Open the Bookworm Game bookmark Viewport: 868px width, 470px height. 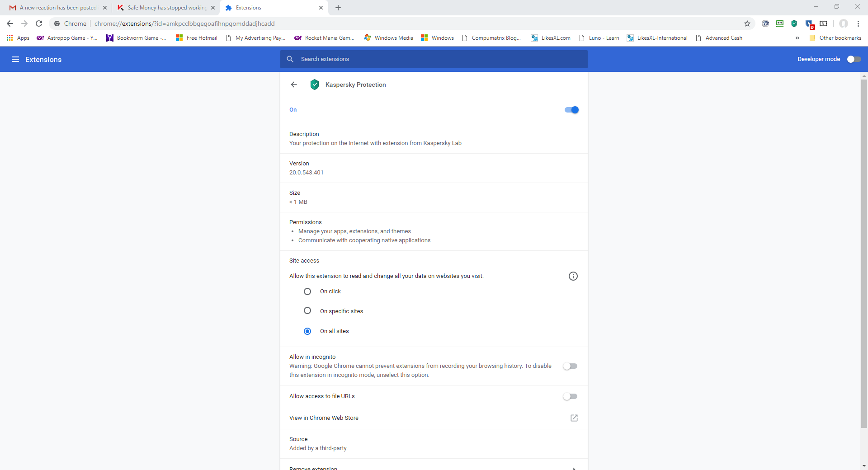(x=136, y=38)
